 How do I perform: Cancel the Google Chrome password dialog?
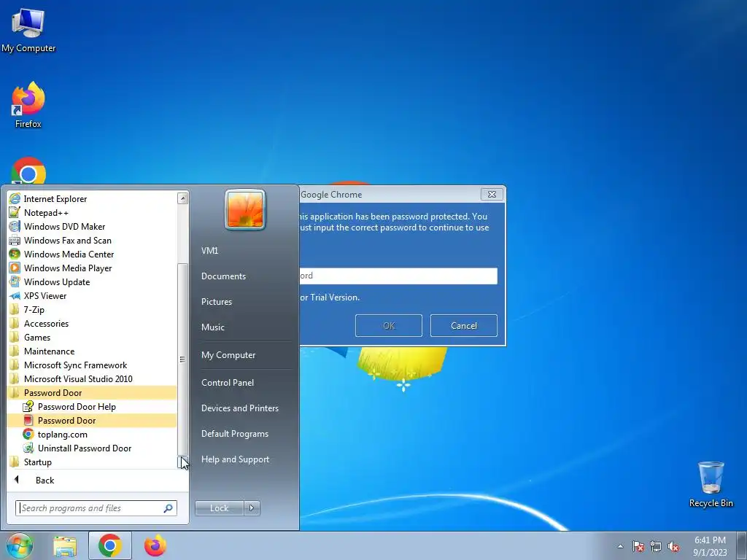pyautogui.click(x=463, y=326)
